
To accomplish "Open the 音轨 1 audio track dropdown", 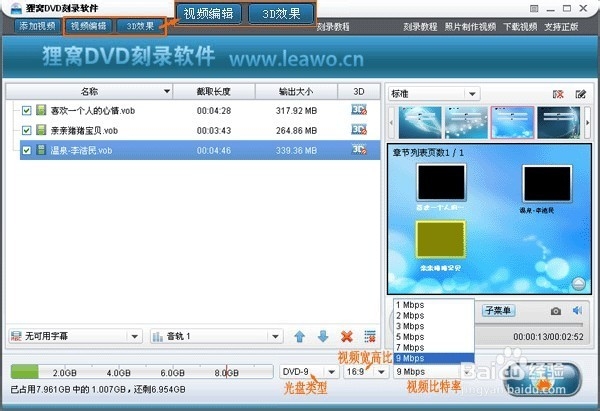I will click(x=217, y=336).
